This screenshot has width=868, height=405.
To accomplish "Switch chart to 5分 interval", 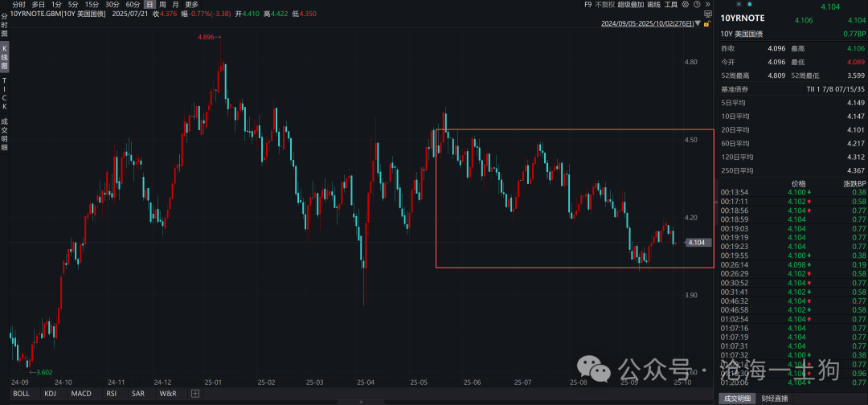I will point(73,5).
